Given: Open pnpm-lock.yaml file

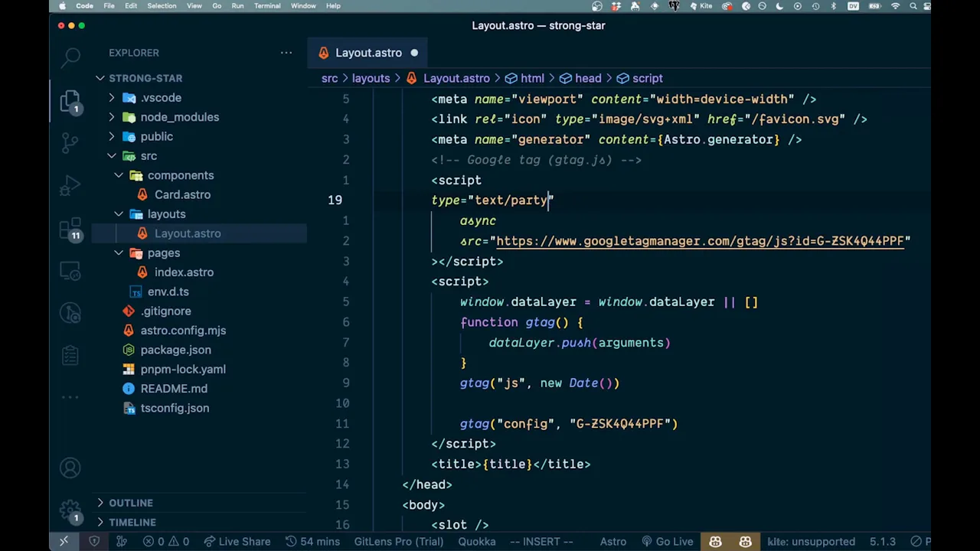Looking at the screenshot, I should tap(183, 369).
